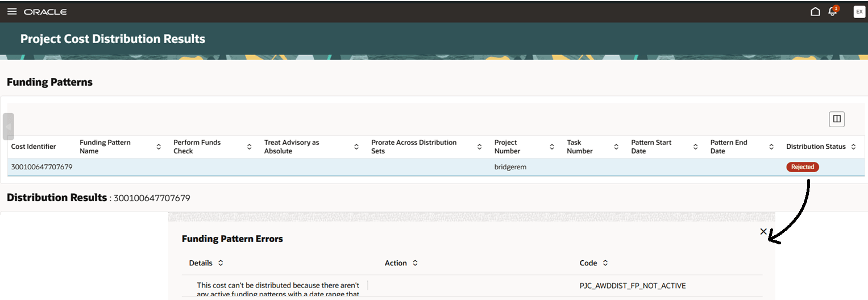The height and width of the screenshot is (300, 868).
Task: Sort by Funding Pattern Name column
Action: [x=159, y=147]
